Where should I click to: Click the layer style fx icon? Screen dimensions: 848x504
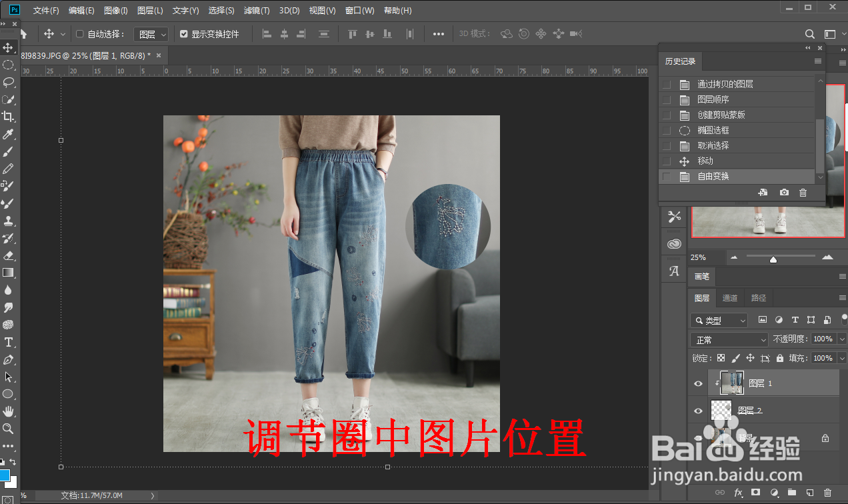coord(738,493)
